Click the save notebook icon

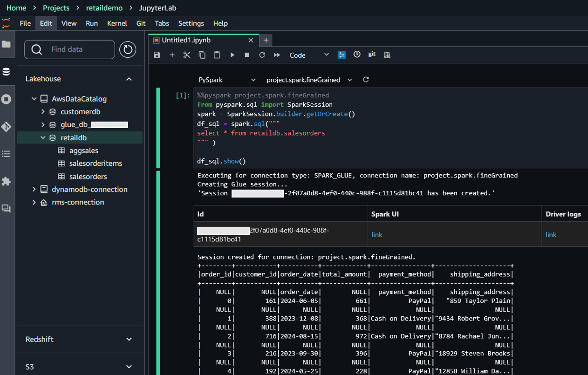point(157,55)
